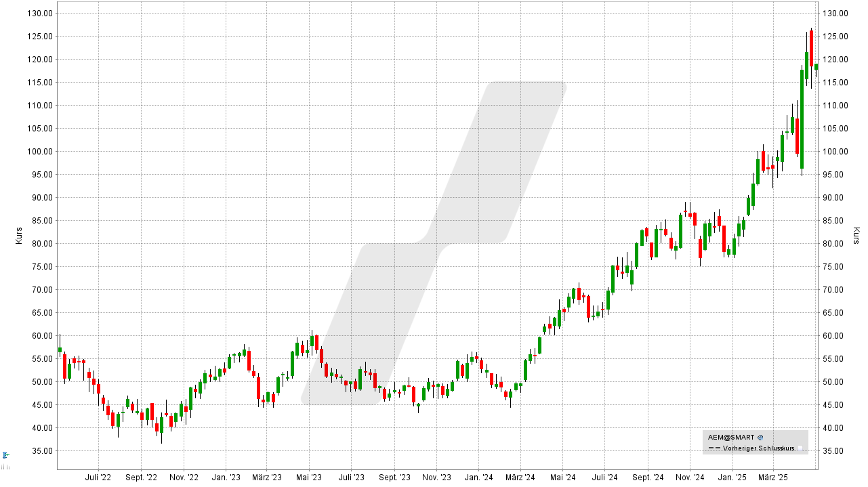Click the blue candlestick icon at the chart's bottom corner
Image resolution: width=868 pixels, height=487 pixels.
coord(5,455)
